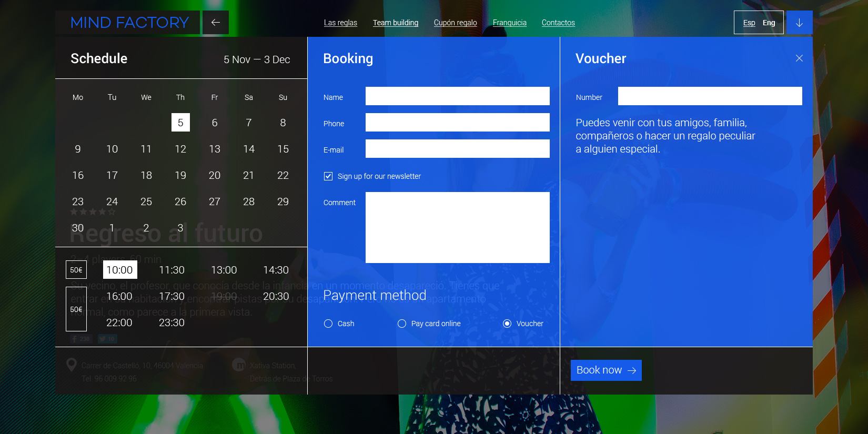Go to Cupón regalo link
868x434 pixels.
(x=456, y=23)
